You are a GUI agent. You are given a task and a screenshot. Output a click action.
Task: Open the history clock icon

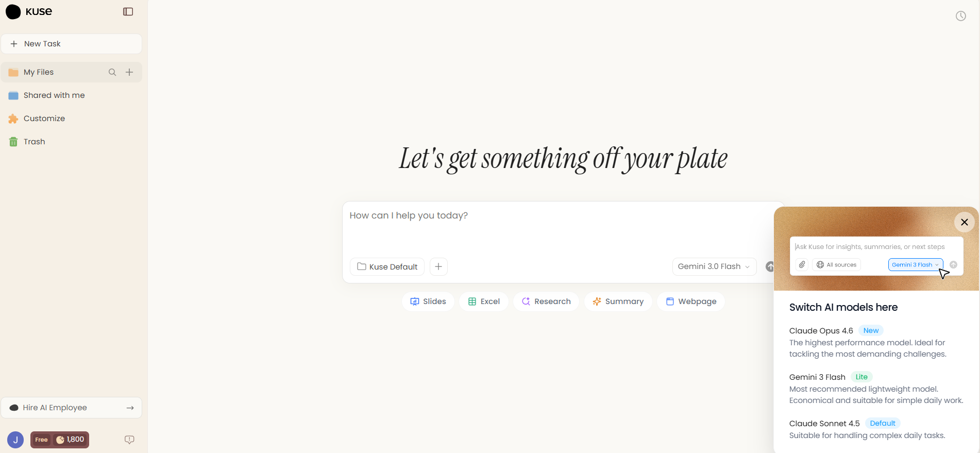tap(960, 16)
